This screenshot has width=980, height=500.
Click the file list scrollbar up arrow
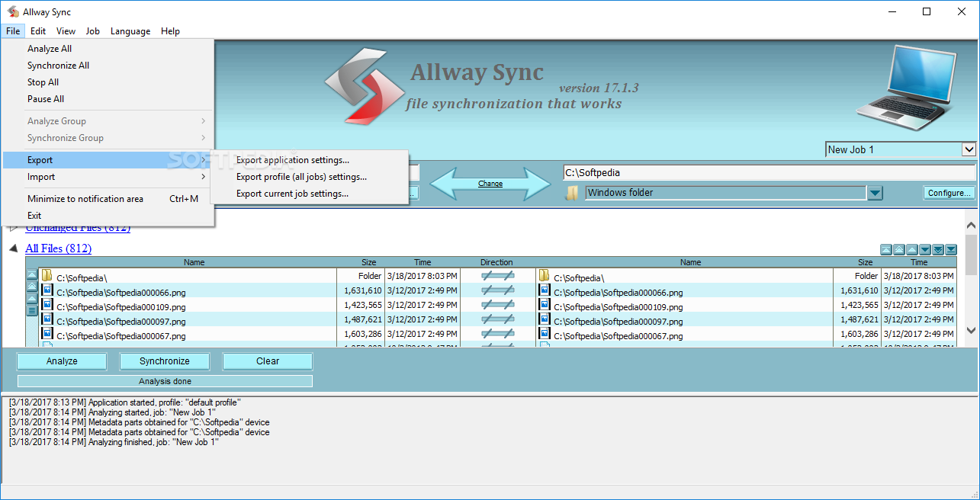point(971,226)
